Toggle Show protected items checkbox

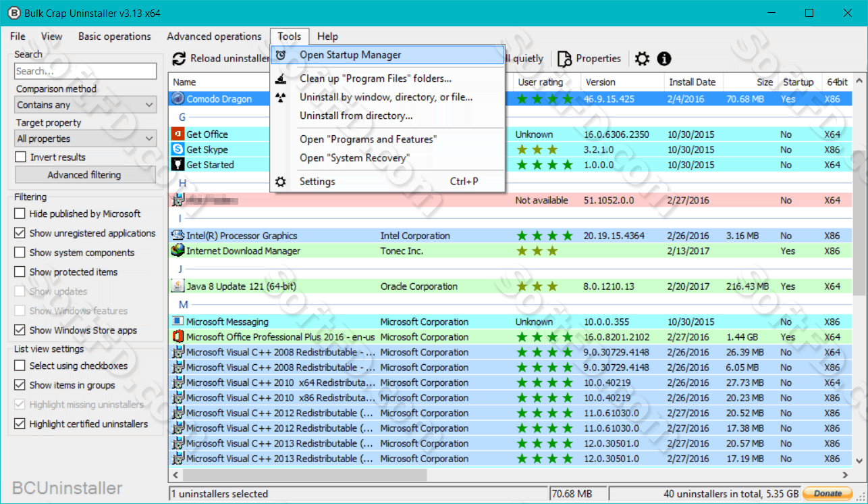pos(20,272)
